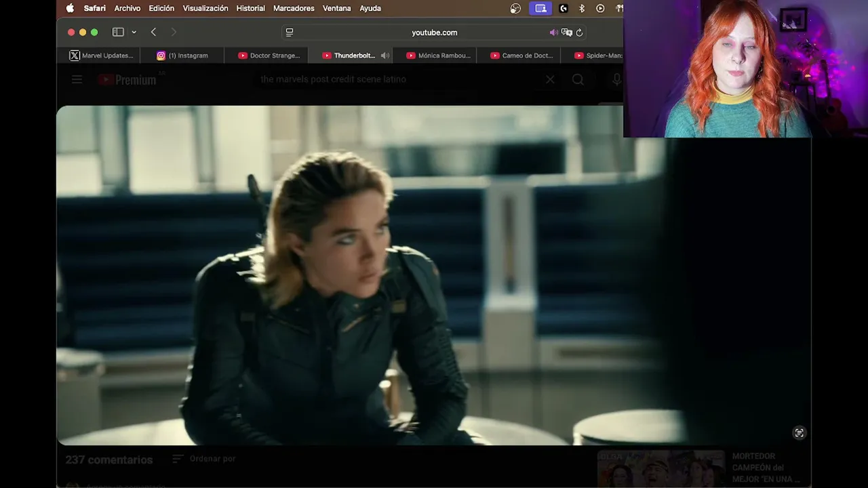The height and width of the screenshot is (488, 868).
Task: Go to YouTube Premium home logo
Action: tap(127, 80)
